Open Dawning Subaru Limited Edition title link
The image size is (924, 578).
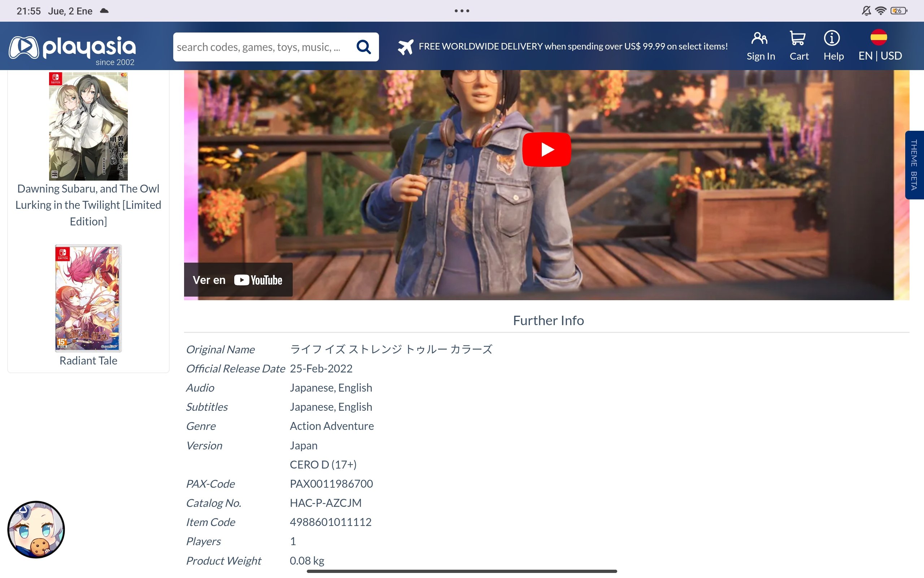coord(88,205)
